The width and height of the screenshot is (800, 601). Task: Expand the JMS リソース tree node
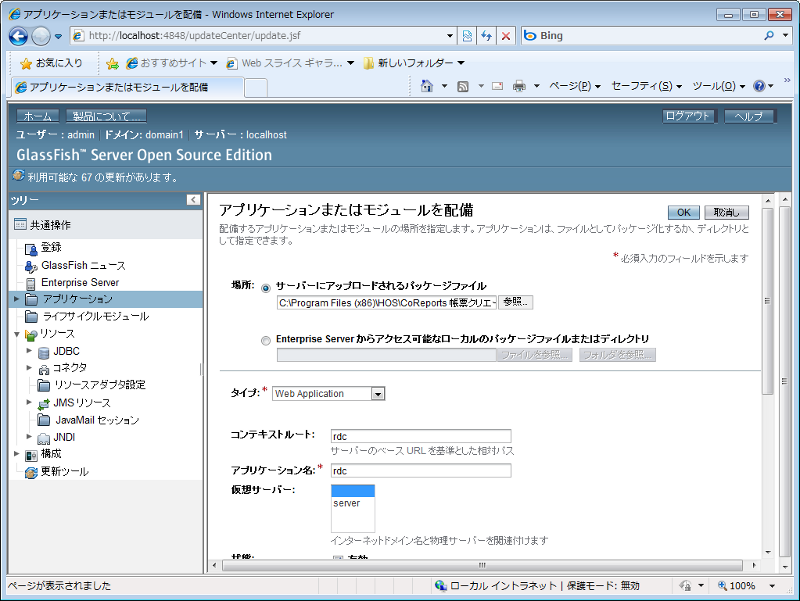(x=29, y=403)
